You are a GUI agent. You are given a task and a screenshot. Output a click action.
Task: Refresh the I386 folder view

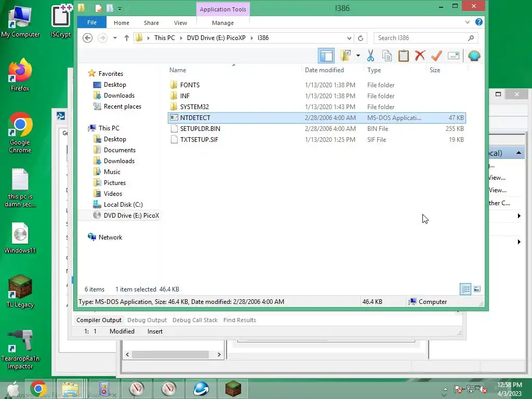pyautogui.click(x=361, y=37)
